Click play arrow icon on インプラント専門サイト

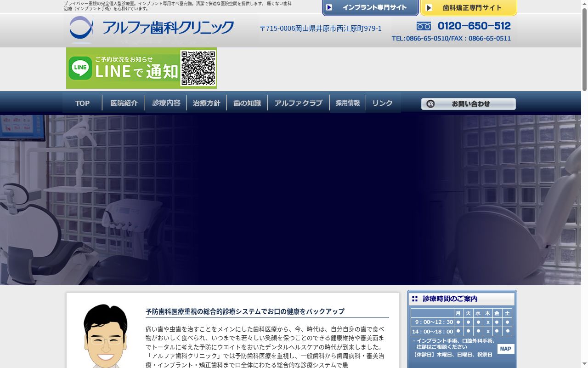329,7
